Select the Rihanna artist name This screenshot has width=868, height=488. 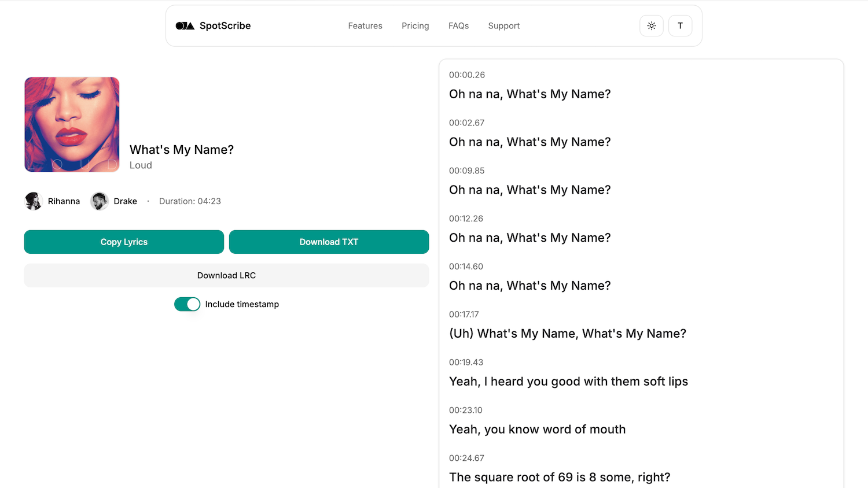coord(64,201)
